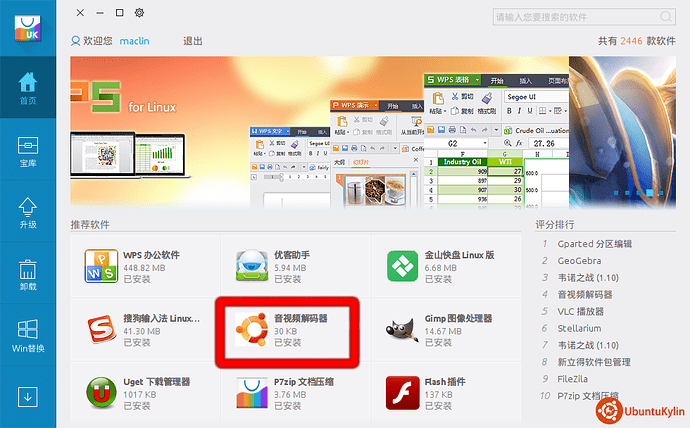Click the 金山快盘 green app icon
This screenshot has width=690, height=428.
tap(402, 266)
